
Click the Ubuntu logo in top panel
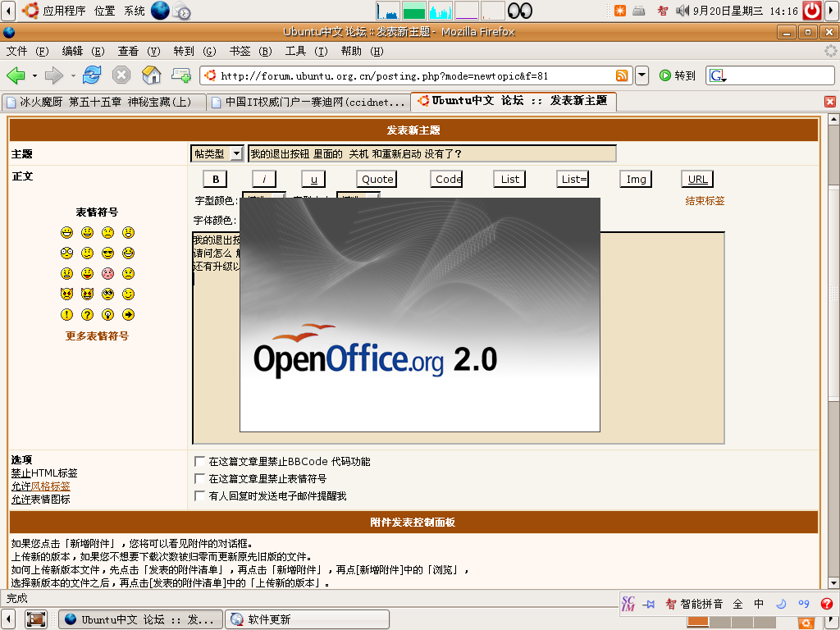(x=30, y=10)
